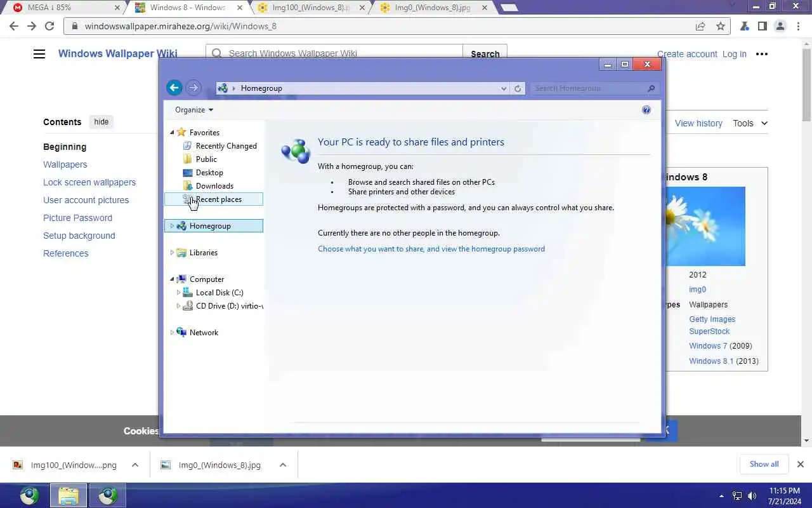The width and height of the screenshot is (812, 508).
Task: Open options arrow for Img0_(Windows_8).jpg download
Action: (283, 465)
